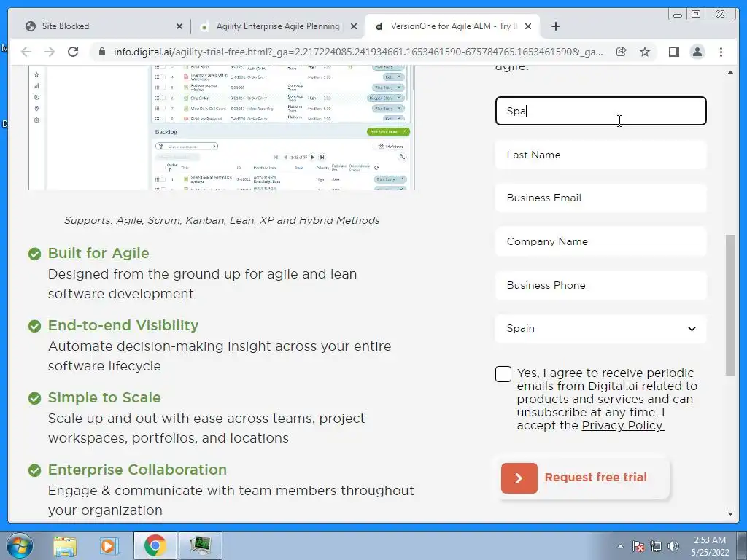Reload the current page
The width and height of the screenshot is (747, 560).
point(73,52)
